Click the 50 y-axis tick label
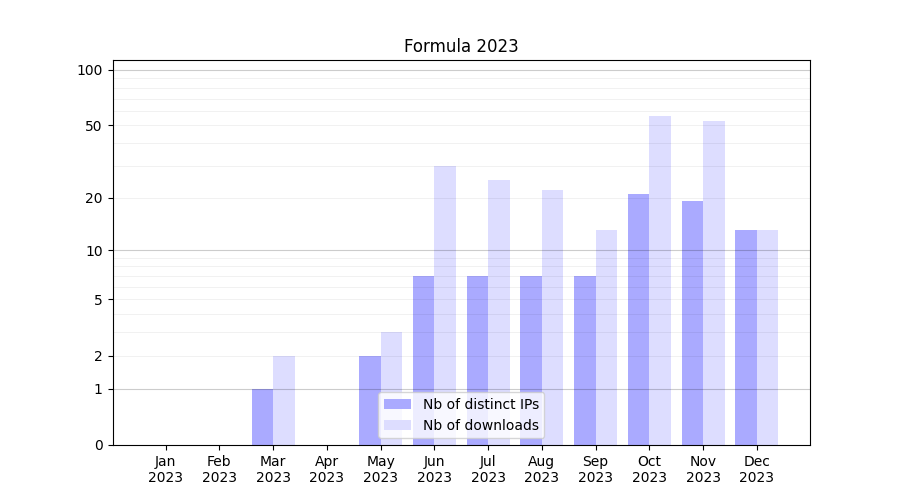 [94, 126]
